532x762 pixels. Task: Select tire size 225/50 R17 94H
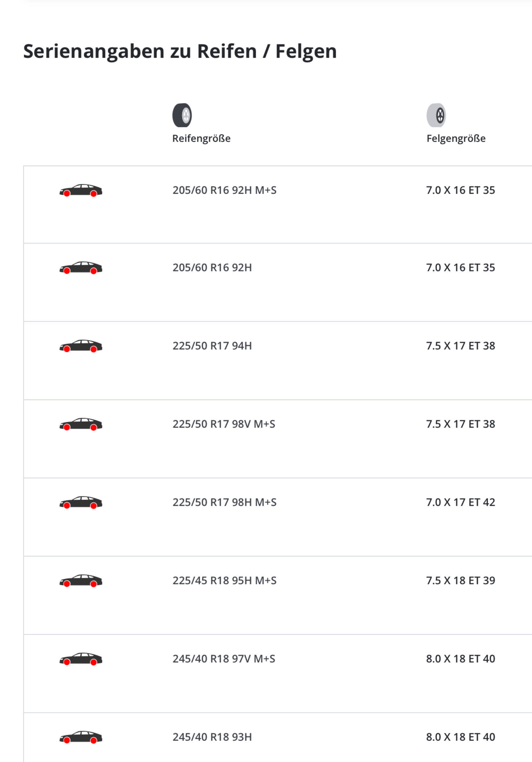[212, 346]
